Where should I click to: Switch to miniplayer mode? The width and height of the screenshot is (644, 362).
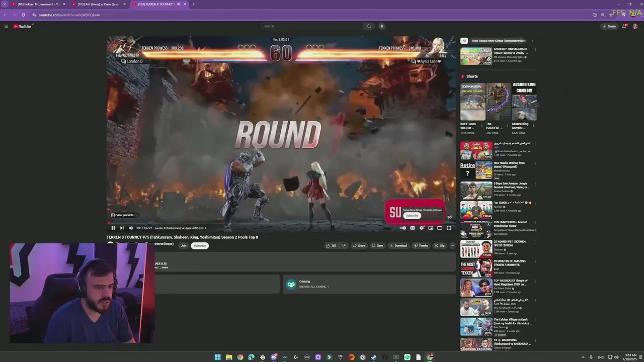tap(431, 228)
